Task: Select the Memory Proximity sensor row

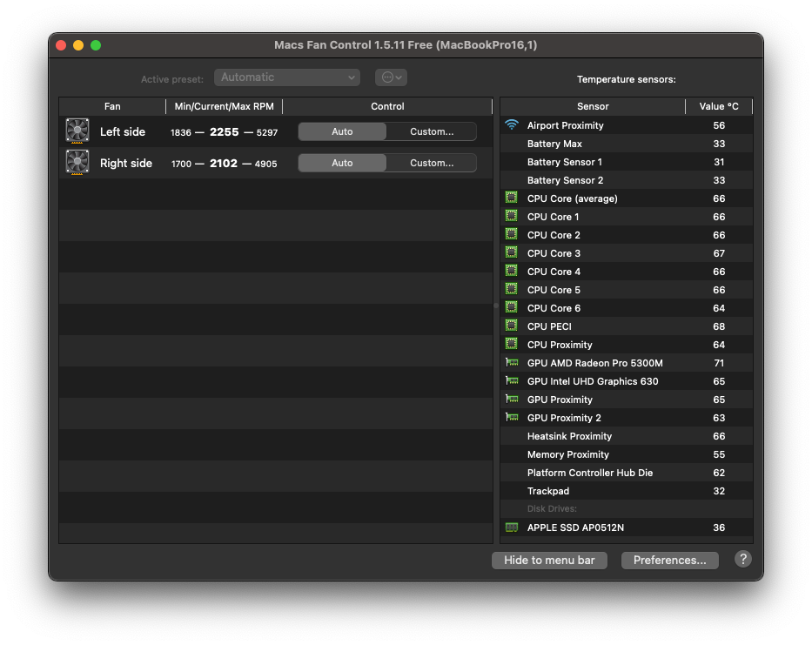Action: pyautogui.click(x=627, y=454)
